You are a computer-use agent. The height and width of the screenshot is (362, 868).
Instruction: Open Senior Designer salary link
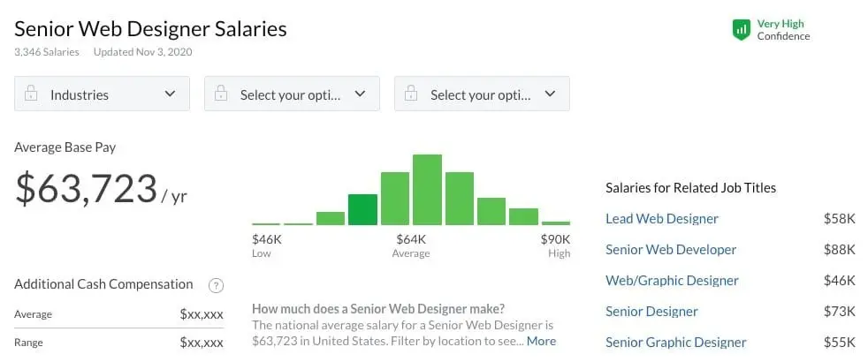click(651, 312)
